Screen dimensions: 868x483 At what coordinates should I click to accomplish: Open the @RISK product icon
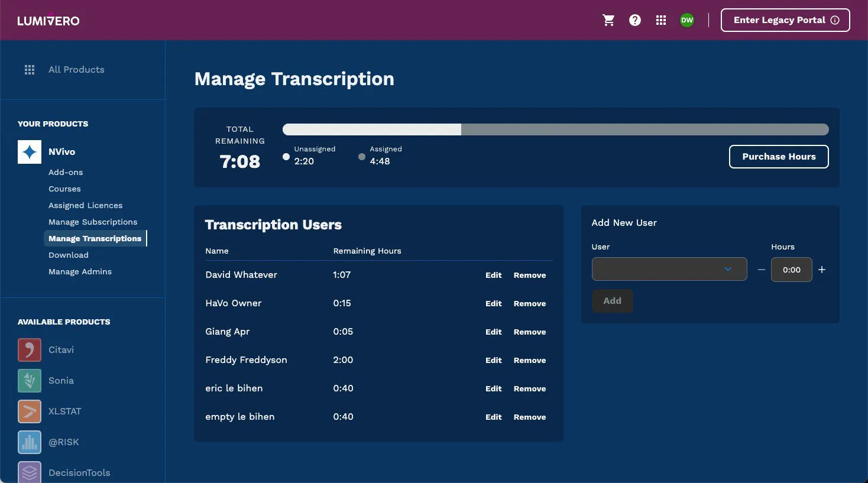[x=29, y=442]
